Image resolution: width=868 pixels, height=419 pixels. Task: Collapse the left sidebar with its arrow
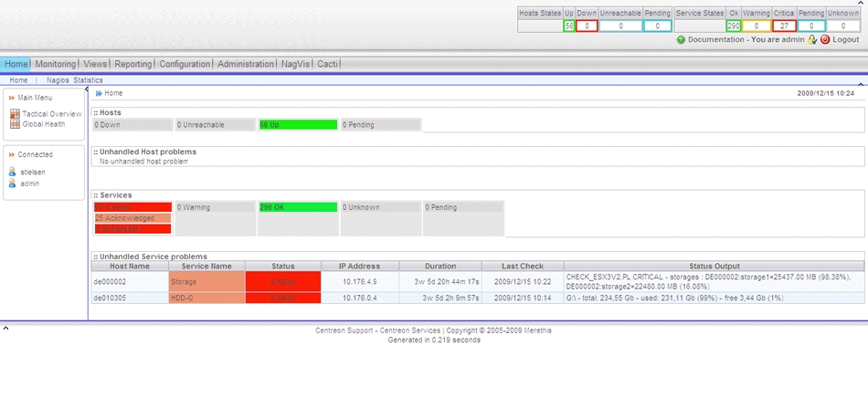(87, 89)
